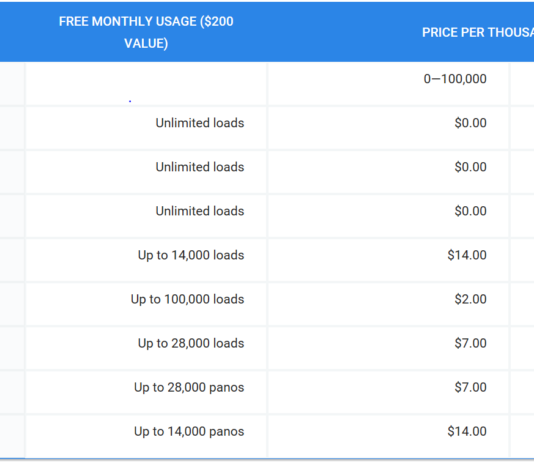534x462 pixels.
Task: Click the Free Monthly Usage column header
Action: [x=146, y=32]
